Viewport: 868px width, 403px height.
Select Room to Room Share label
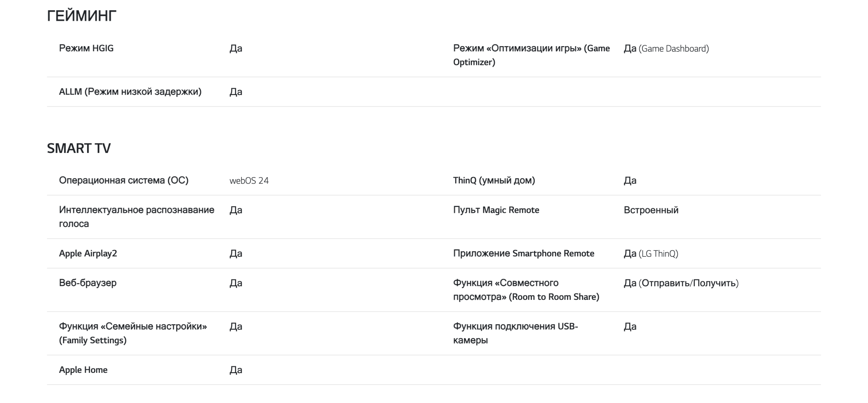(526, 290)
